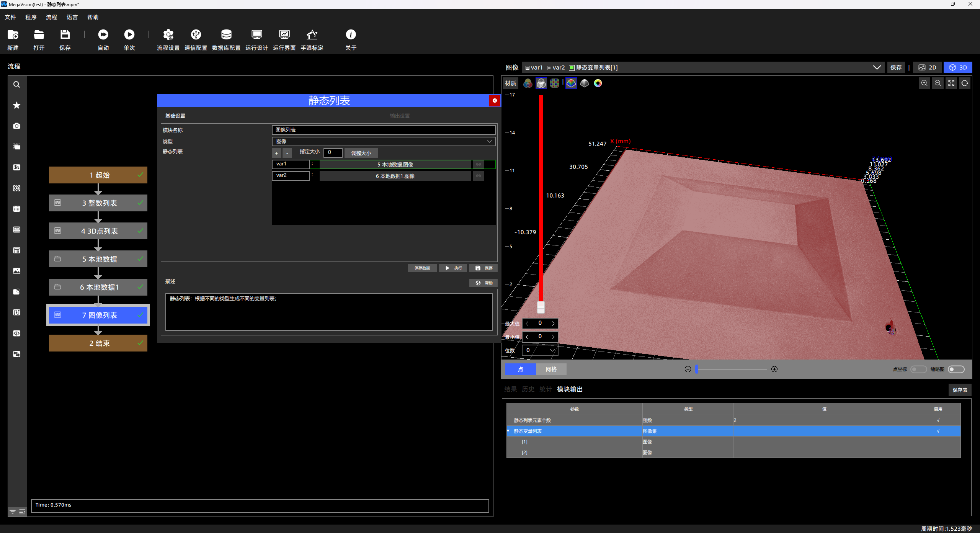
Task: Decrease 最大值 with left arrow
Action: [x=527, y=324]
